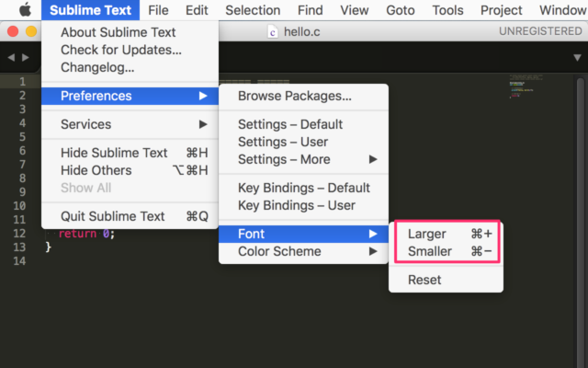Click line number 14 in gutter
588x368 pixels.
coord(19,261)
